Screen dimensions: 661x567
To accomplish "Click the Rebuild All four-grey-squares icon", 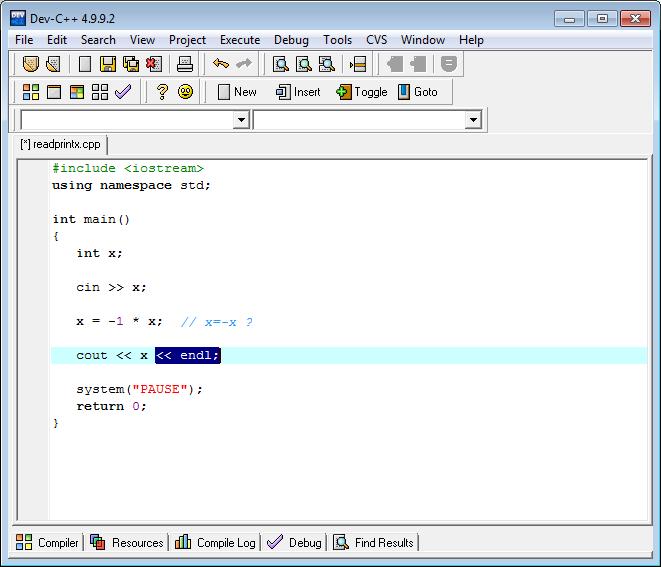I will tap(100, 91).
